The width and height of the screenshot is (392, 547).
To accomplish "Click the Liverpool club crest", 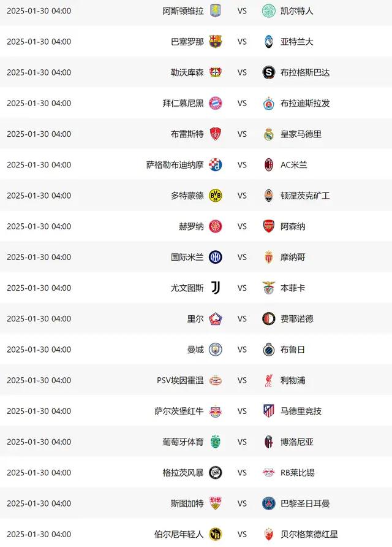I will [268, 380].
